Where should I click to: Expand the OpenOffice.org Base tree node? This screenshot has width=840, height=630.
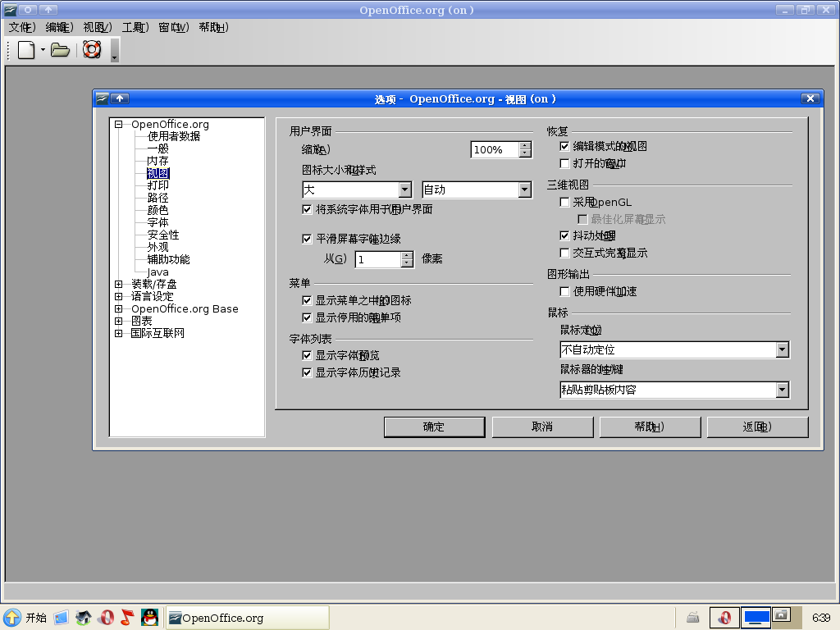click(118, 308)
